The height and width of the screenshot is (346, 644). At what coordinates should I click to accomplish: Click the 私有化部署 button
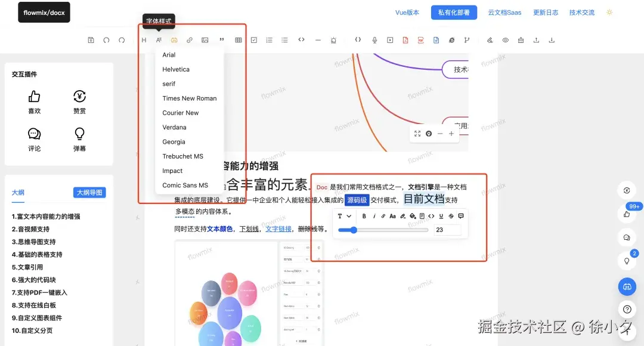point(454,12)
